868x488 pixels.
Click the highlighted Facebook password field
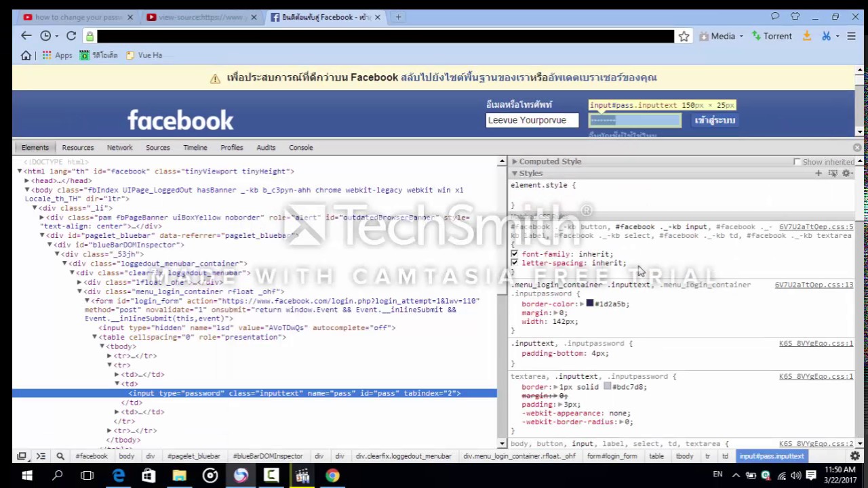pos(635,120)
